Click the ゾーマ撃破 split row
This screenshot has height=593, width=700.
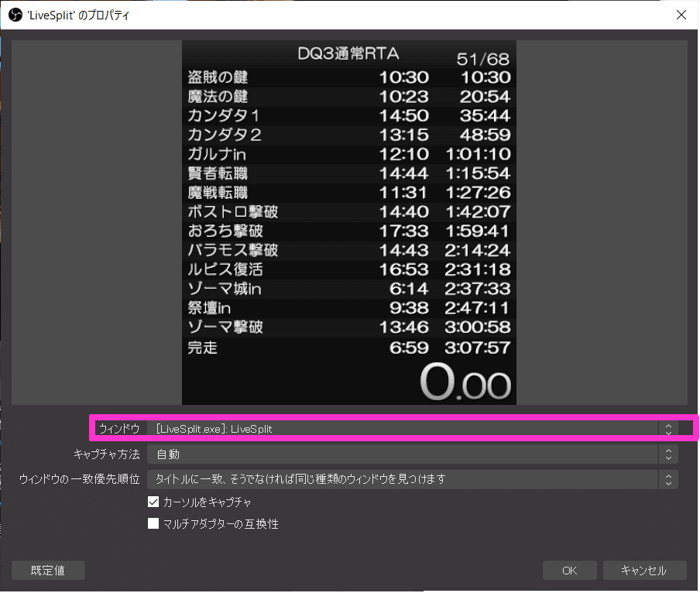click(349, 327)
